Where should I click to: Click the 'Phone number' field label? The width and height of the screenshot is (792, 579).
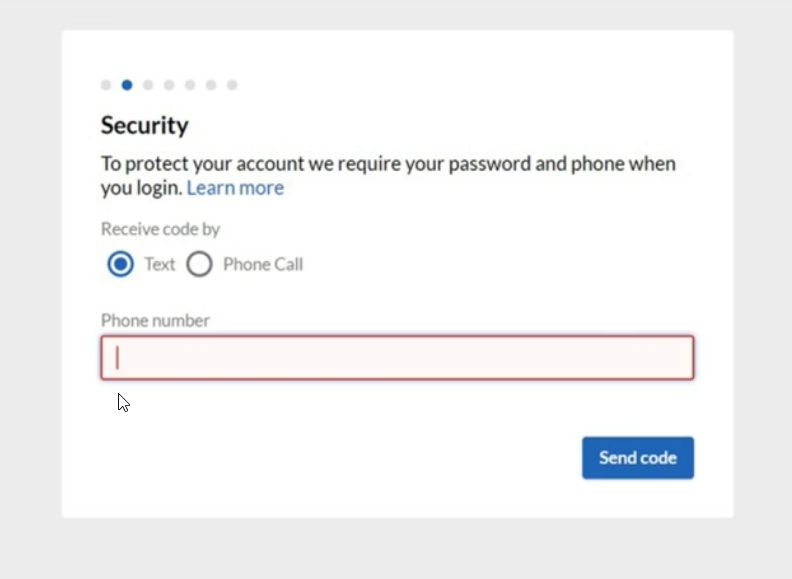(155, 320)
